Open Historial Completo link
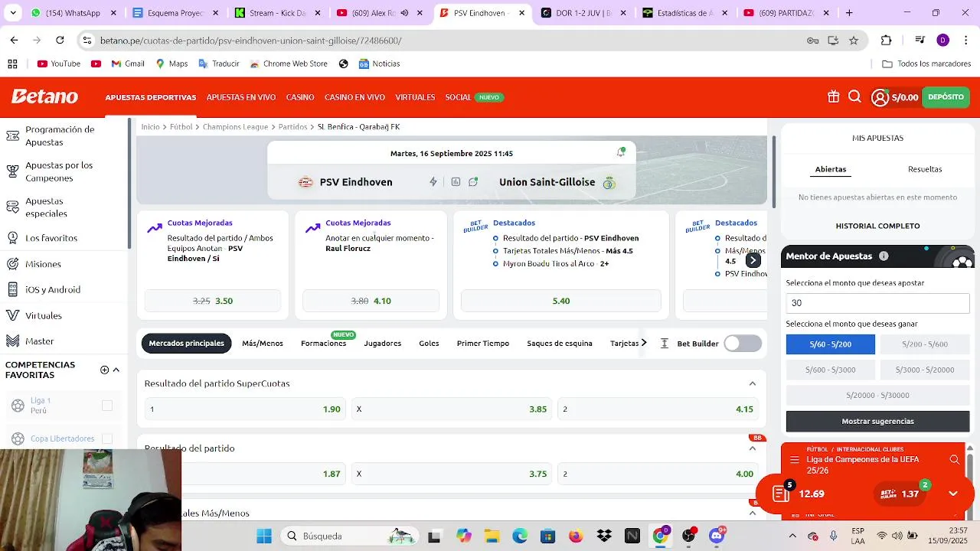Image resolution: width=980 pixels, height=551 pixels. 877,226
